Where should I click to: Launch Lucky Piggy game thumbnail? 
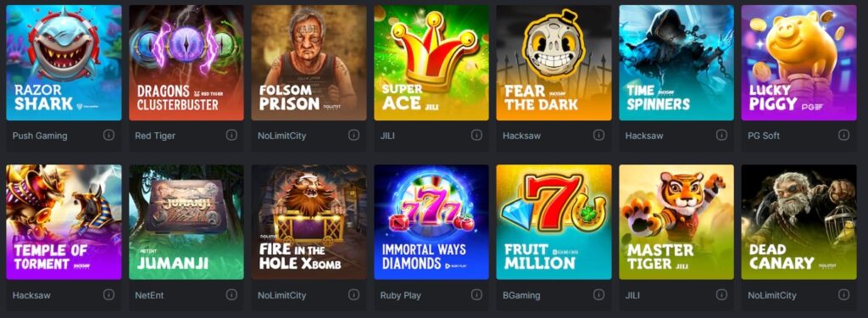pyautogui.click(x=798, y=63)
